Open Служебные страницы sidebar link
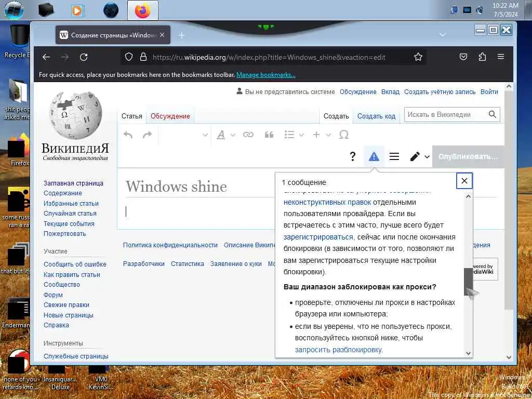Screen dimensions: 532x399 point(76,356)
